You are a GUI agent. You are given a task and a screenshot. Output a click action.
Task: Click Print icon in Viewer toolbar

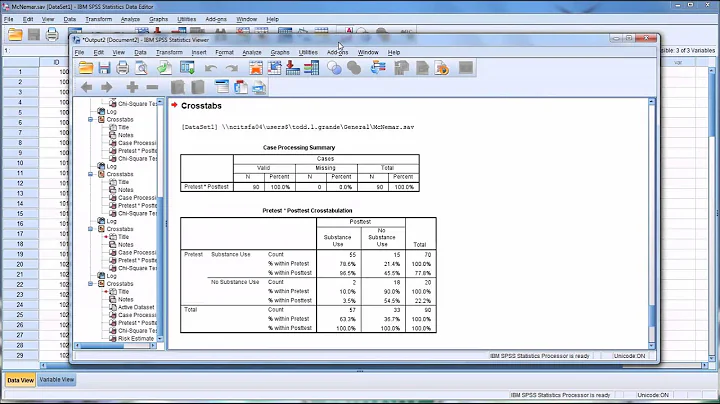coord(122,68)
